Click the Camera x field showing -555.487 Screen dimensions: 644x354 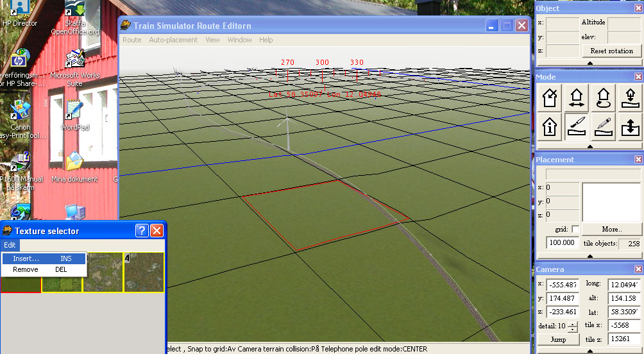point(563,285)
